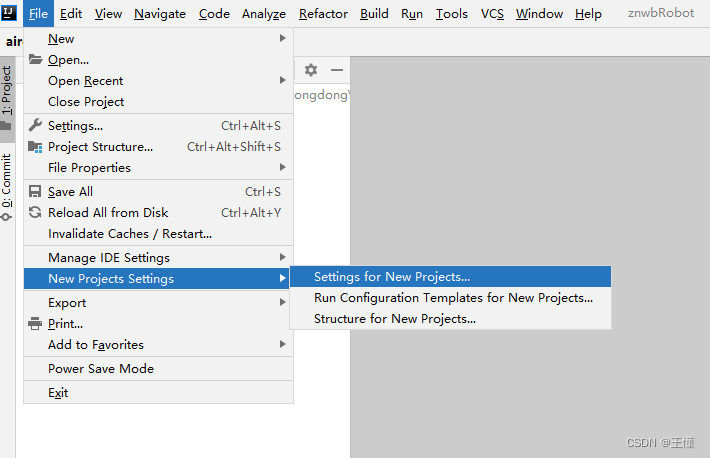Image resolution: width=710 pixels, height=458 pixels.
Task: Open the Tools menu
Action: coord(452,14)
